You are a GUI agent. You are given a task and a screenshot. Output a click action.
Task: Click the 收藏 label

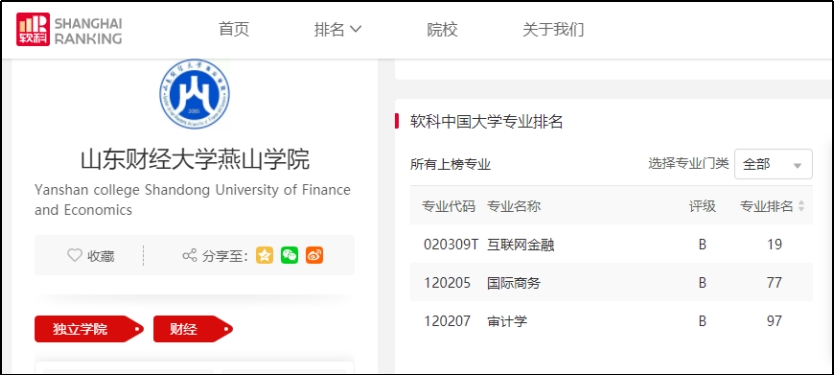101,256
